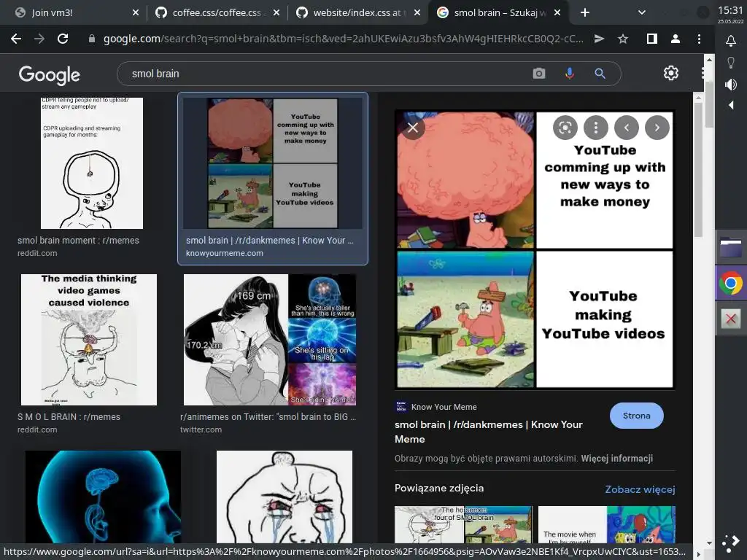The width and height of the screenshot is (747, 560).
Task: Go back to the previous page
Action: point(16,39)
